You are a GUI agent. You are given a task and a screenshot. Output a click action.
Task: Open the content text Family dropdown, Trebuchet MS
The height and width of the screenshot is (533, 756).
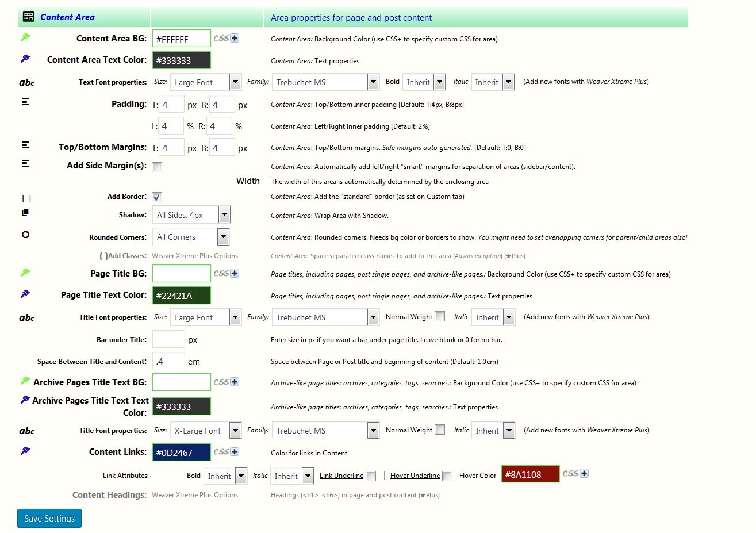pos(326,82)
